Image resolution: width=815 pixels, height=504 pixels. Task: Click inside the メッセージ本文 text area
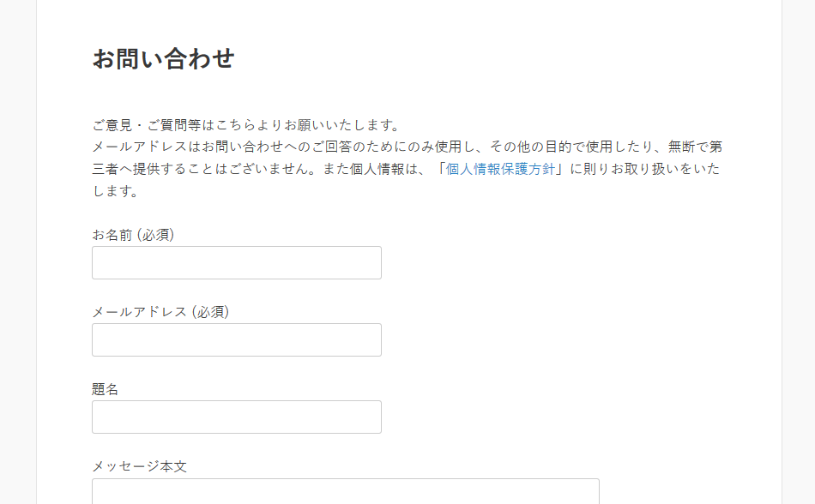click(x=346, y=491)
